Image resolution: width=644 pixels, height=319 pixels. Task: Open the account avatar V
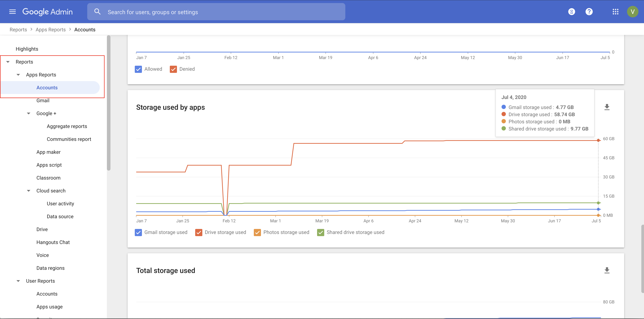[x=633, y=12]
